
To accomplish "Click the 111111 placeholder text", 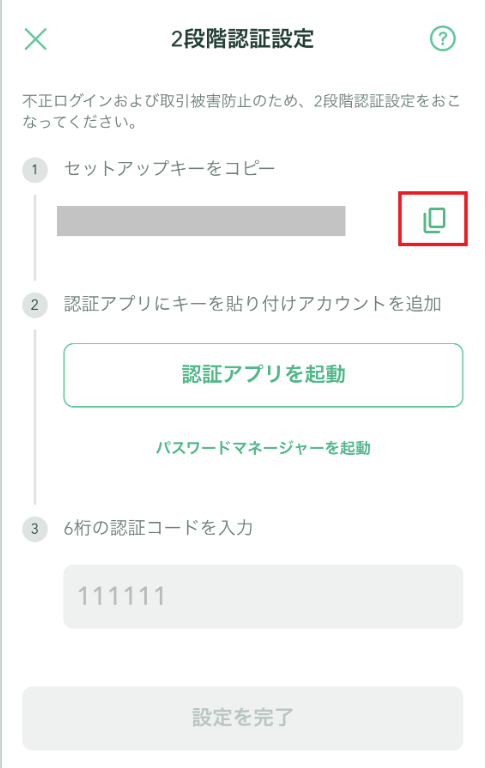I will tap(122, 596).
